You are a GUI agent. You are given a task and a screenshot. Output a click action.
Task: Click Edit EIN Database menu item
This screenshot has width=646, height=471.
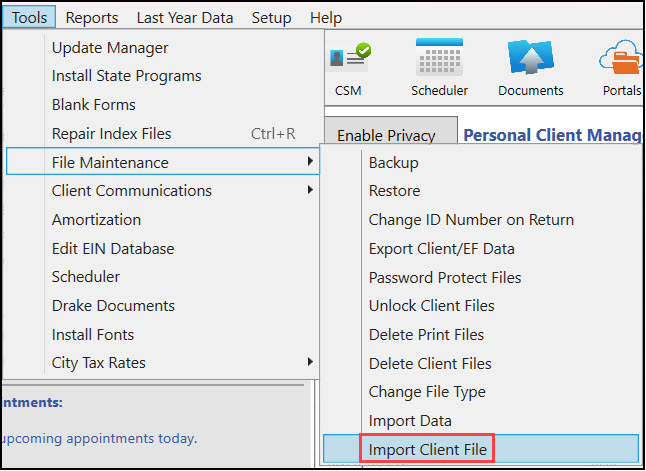113,248
